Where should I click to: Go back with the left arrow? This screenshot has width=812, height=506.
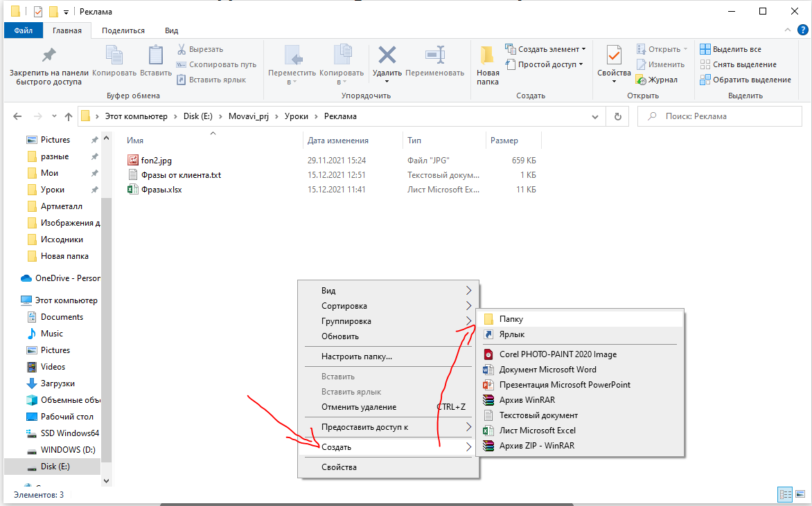click(x=17, y=116)
